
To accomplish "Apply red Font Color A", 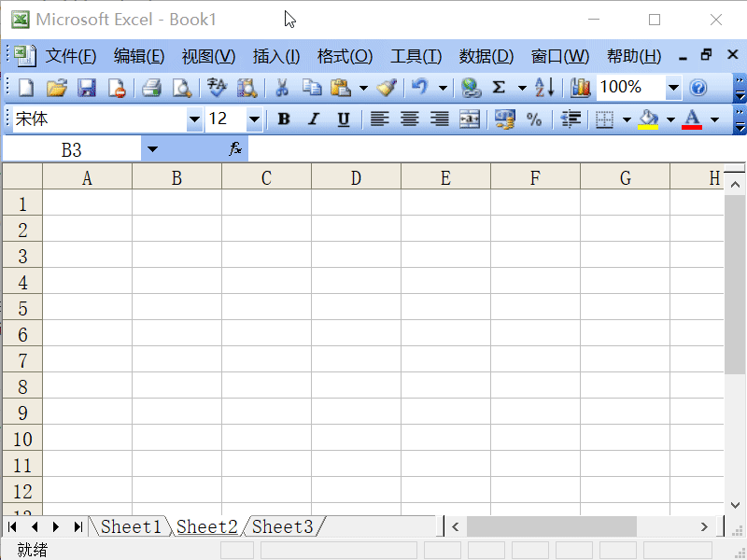I will (x=692, y=119).
